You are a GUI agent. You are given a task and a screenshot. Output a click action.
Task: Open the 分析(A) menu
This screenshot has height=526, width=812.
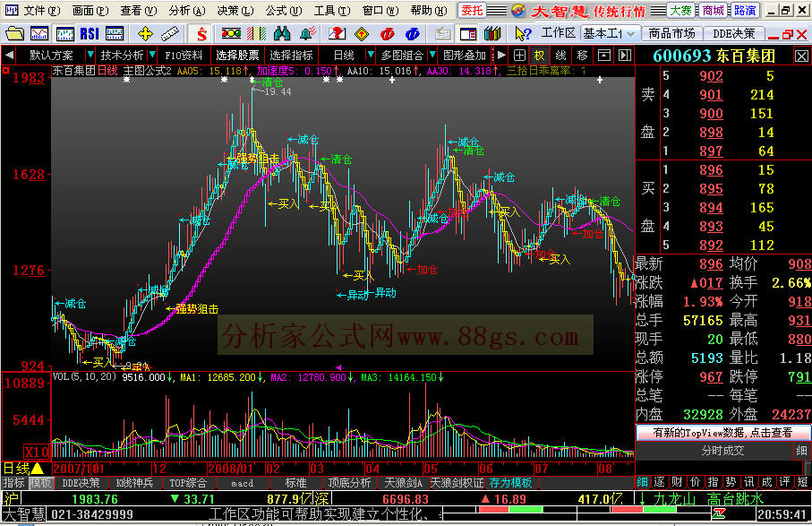(x=187, y=11)
